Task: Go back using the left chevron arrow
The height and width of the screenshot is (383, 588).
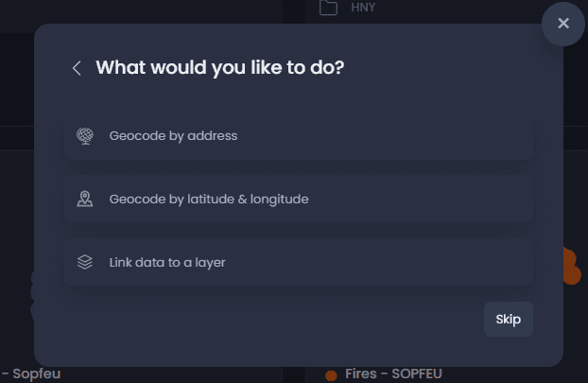Action: 77,68
